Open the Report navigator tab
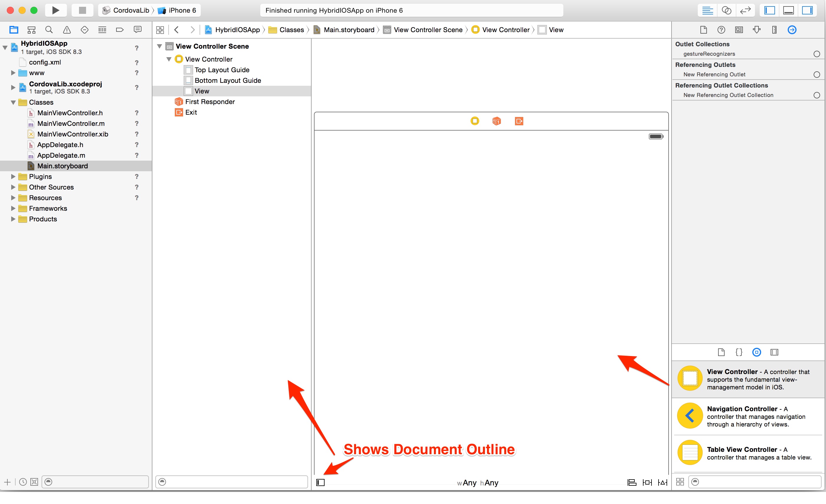Viewport: 826px width, 504px height. pos(137,30)
